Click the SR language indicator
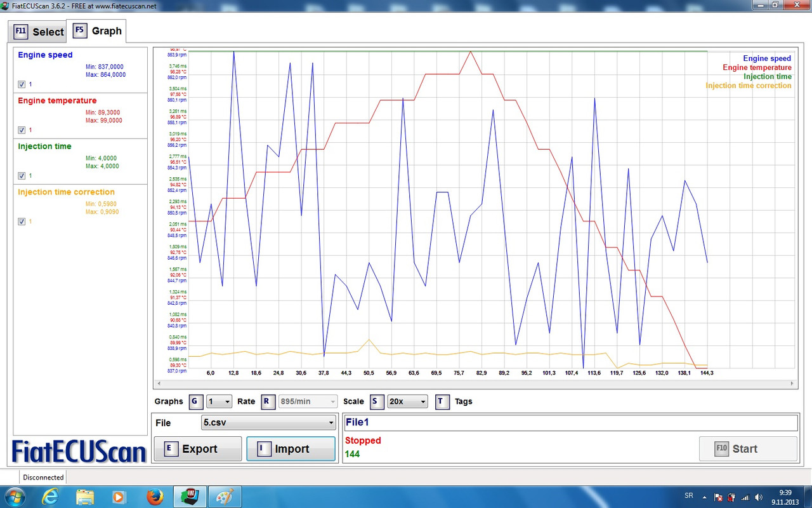 (x=690, y=496)
